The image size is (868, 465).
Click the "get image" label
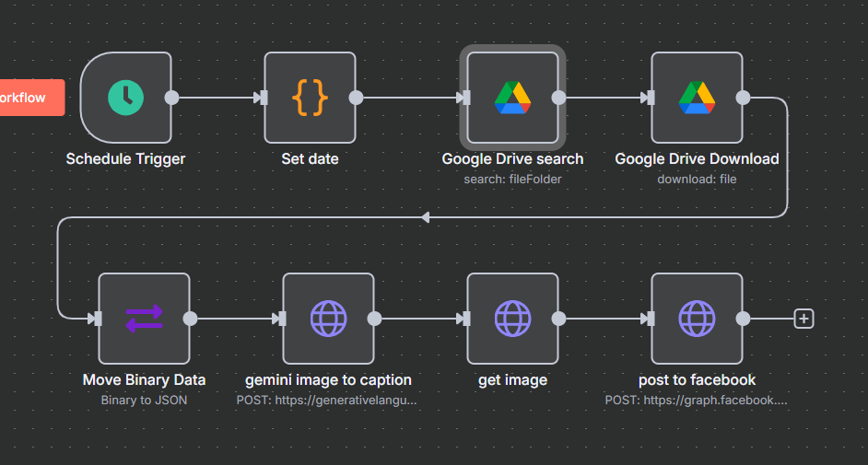point(512,380)
